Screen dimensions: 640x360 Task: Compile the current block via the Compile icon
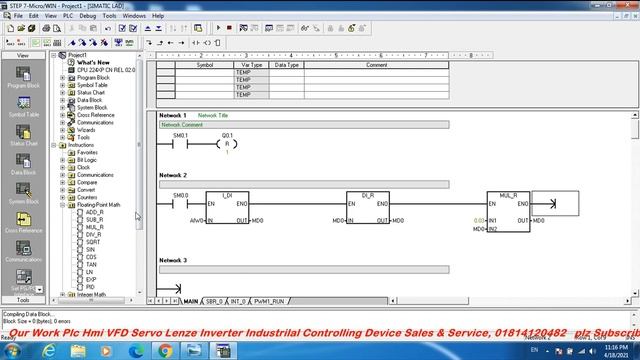pyautogui.click(x=122, y=28)
